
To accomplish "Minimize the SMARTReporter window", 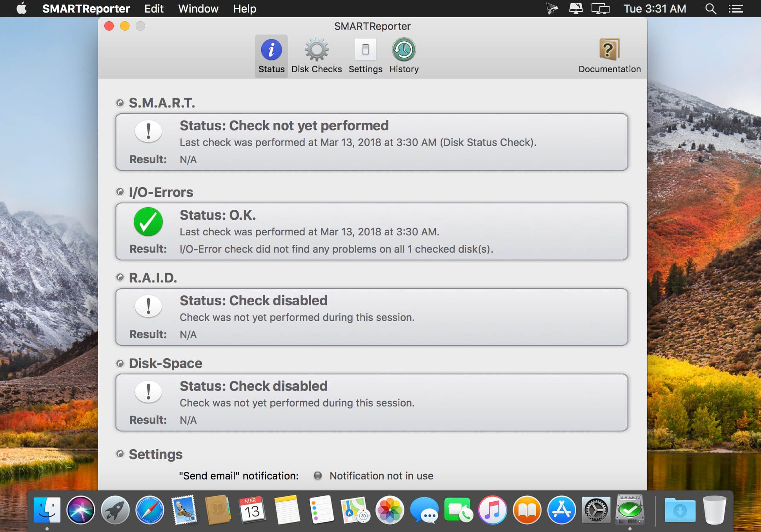I will click(x=125, y=26).
